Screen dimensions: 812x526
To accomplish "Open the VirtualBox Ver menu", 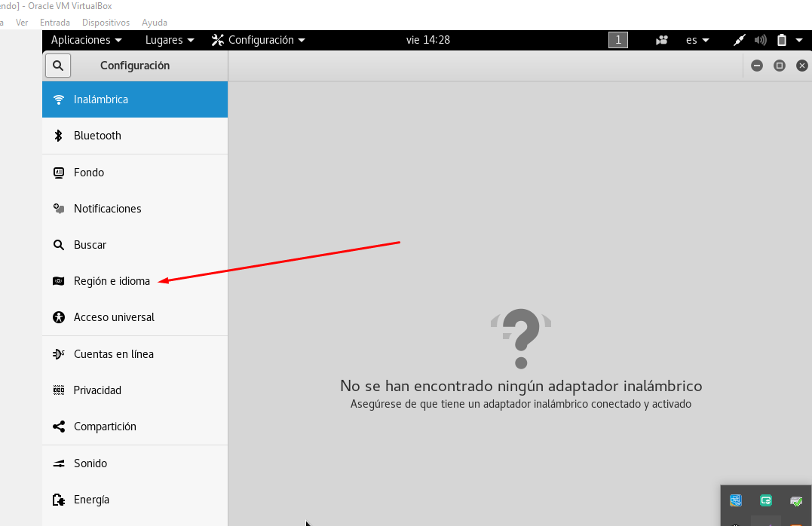I will [22, 23].
